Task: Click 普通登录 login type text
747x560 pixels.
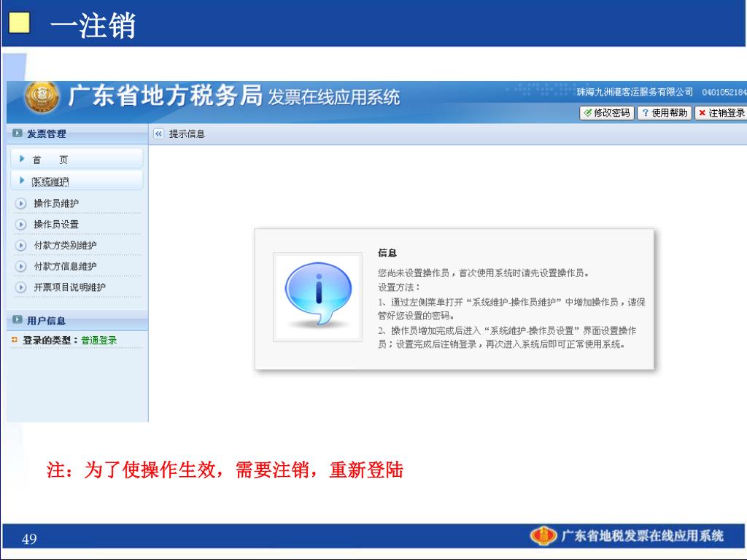Action: [x=99, y=340]
